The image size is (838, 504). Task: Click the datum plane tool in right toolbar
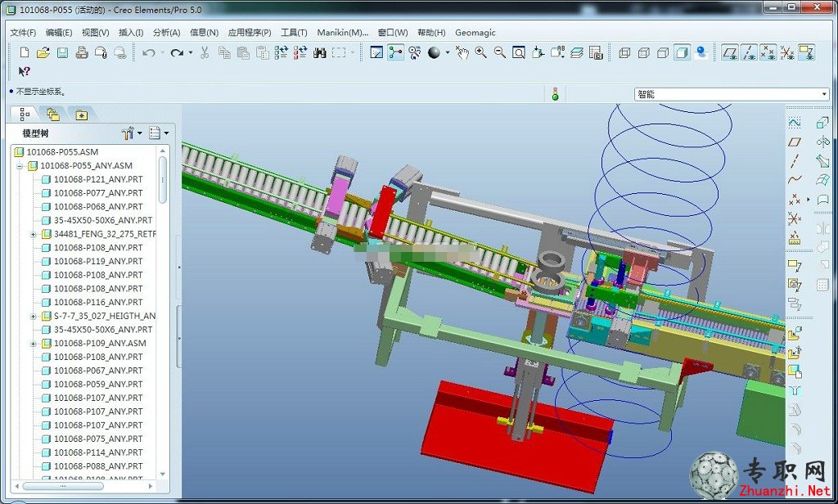pyautogui.click(x=795, y=142)
